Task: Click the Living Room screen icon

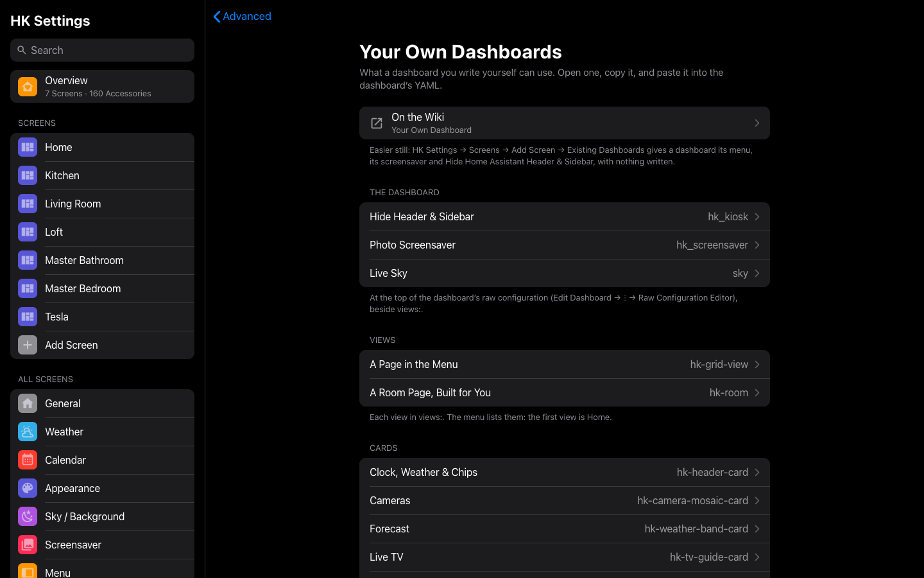Action: tap(28, 204)
